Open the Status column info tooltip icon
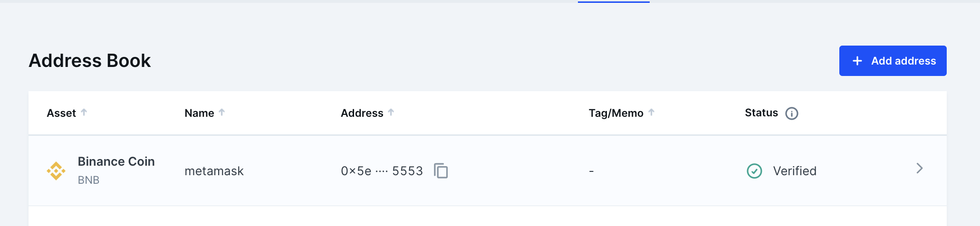The height and width of the screenshot is (226, 980). click(x=792, y=113)
